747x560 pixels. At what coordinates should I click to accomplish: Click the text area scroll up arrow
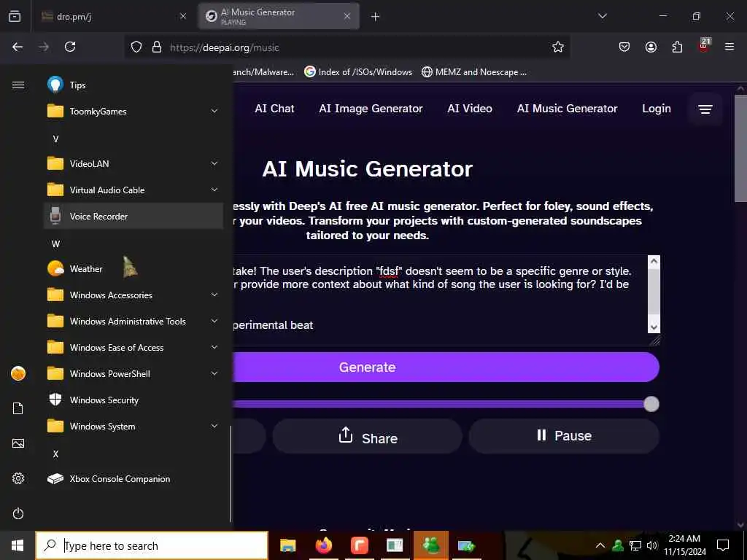pyautogui.click(x=654, y=261)
